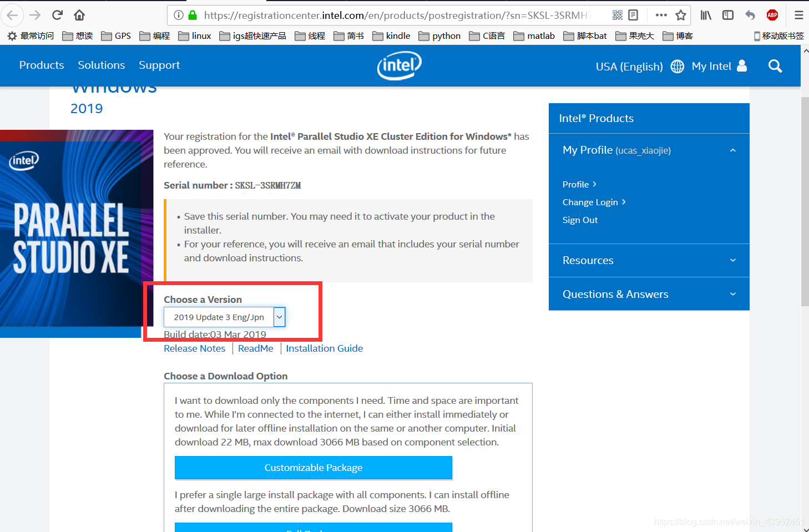Open the globe language selector
Image resolution: width=809 pixels, height=532 pixels.
tap(677, 67)
